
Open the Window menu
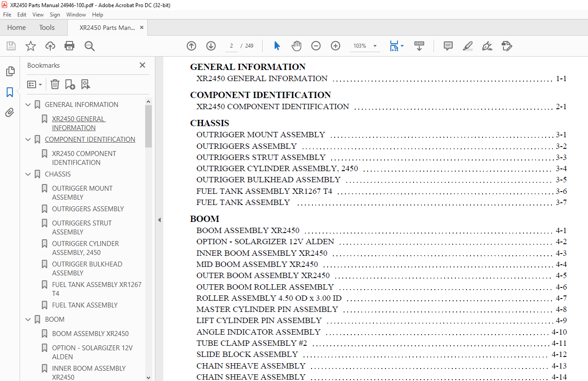coord(76,15)
